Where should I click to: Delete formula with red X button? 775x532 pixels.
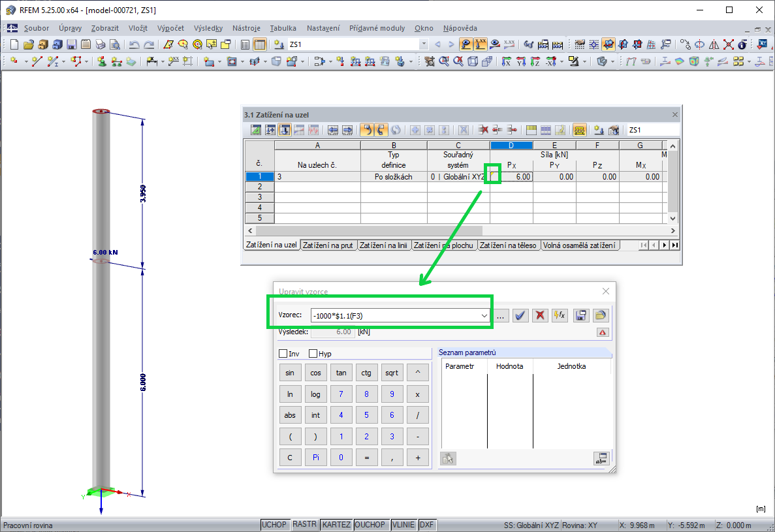click(540, 315)
